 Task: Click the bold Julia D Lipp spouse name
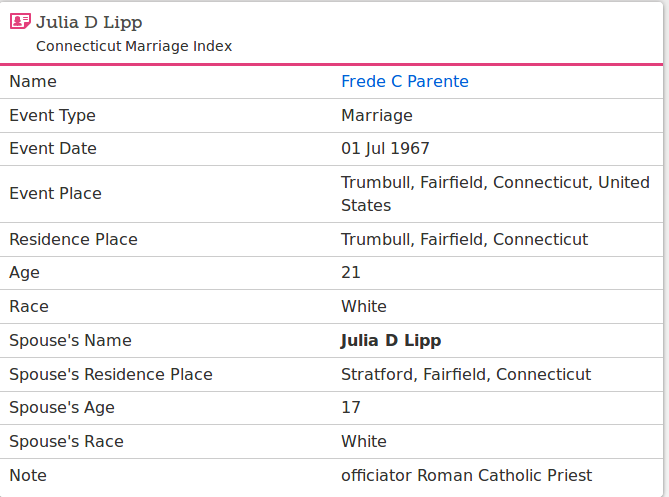coord(391,340)
